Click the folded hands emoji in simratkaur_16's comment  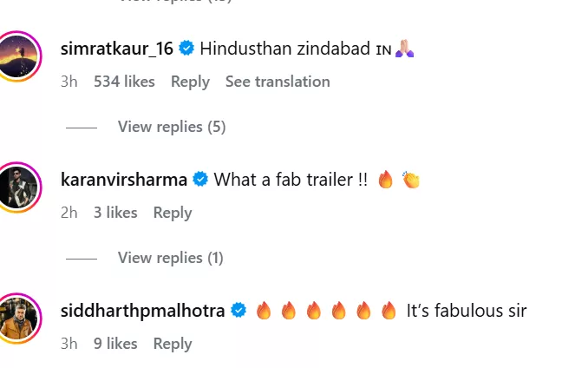[405, 49]
